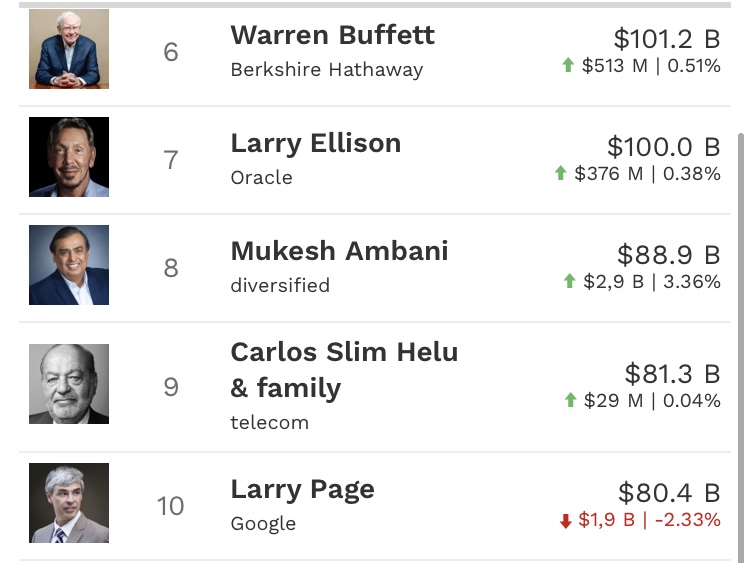Viewport: 750px width, 563px height.
Task: Select Mukesh Ambani's photo
Action: coord(68,266)
